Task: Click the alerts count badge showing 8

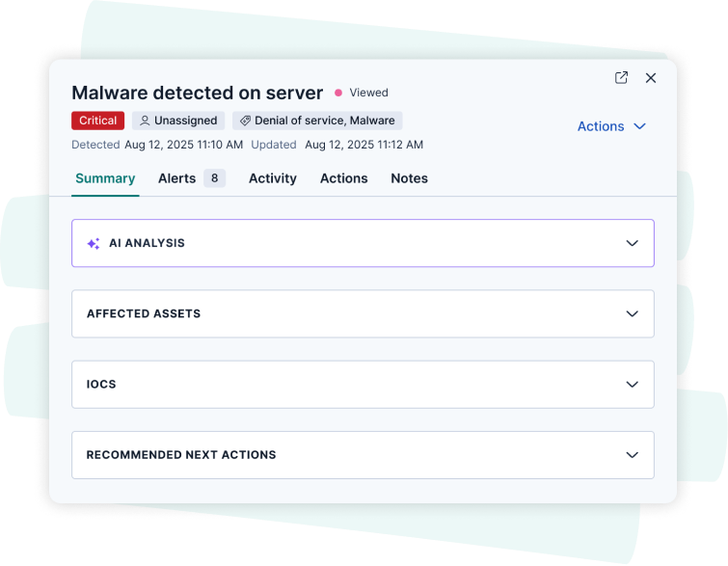Action: (214, 178)
